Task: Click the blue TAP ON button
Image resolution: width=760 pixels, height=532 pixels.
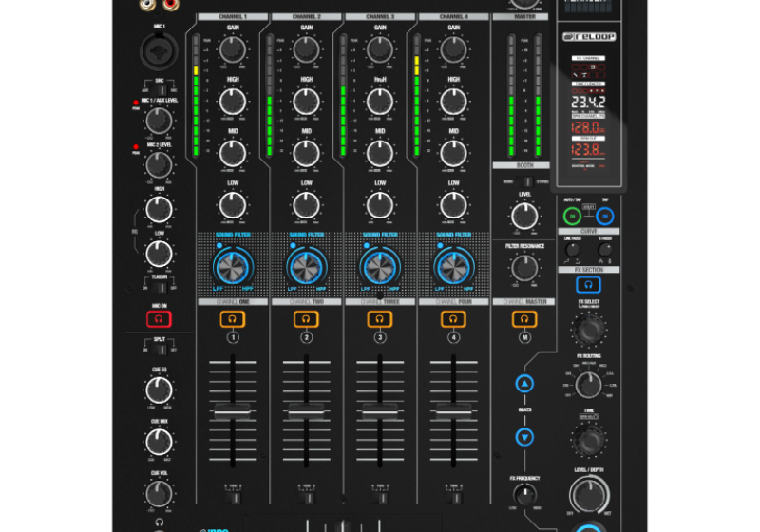Action: 605,216
